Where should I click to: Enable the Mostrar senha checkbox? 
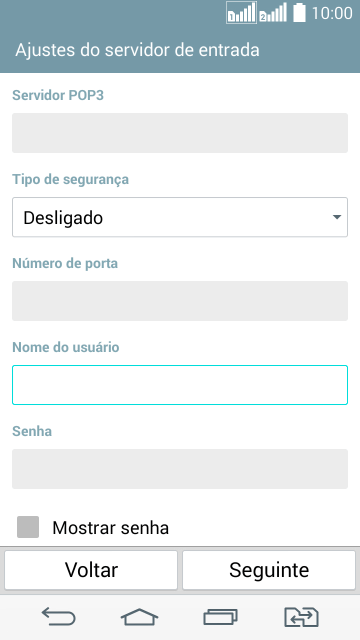coord(28,527)
